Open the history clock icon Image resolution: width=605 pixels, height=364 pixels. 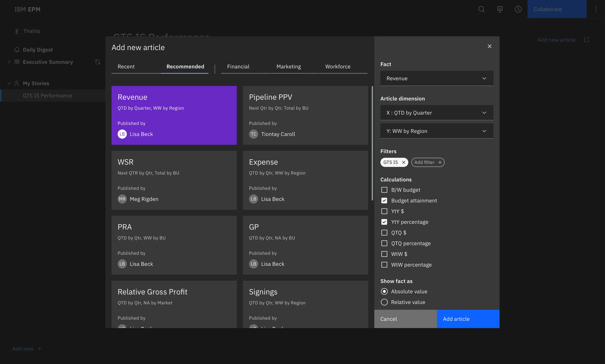(x=518, y=9)
